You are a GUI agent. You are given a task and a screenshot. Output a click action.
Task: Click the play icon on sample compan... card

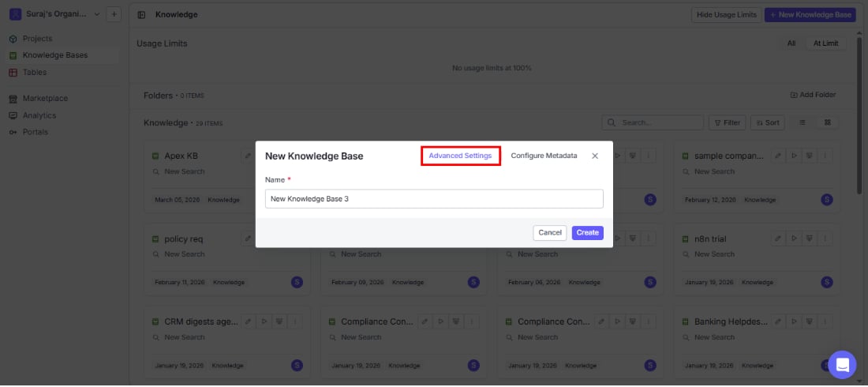point(794,156)
